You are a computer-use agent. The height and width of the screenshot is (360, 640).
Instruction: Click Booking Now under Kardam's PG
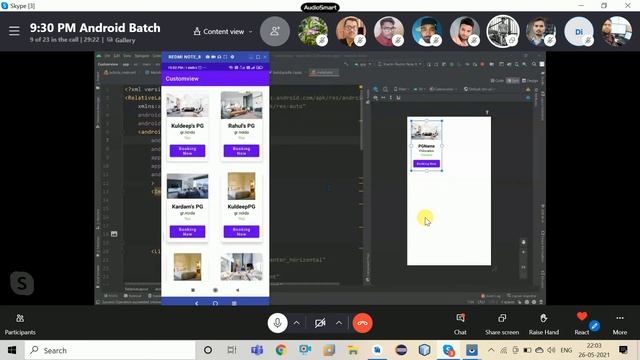(187, 231)
